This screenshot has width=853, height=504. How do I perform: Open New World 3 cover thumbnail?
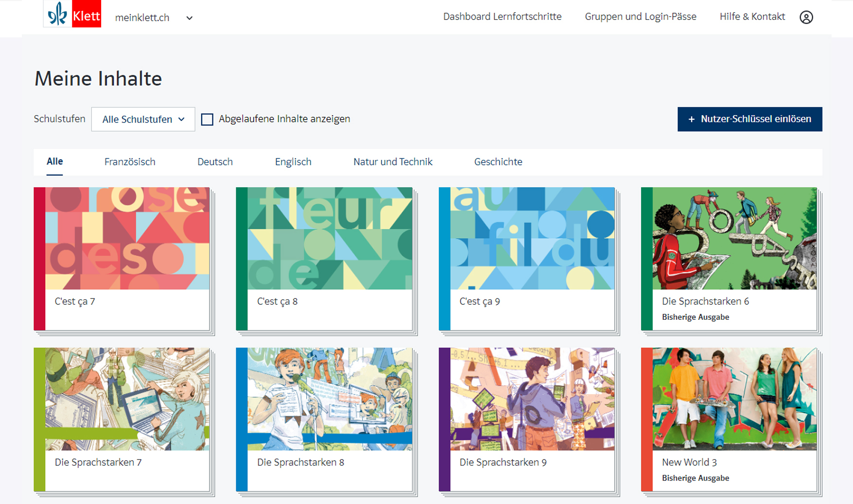734,399
